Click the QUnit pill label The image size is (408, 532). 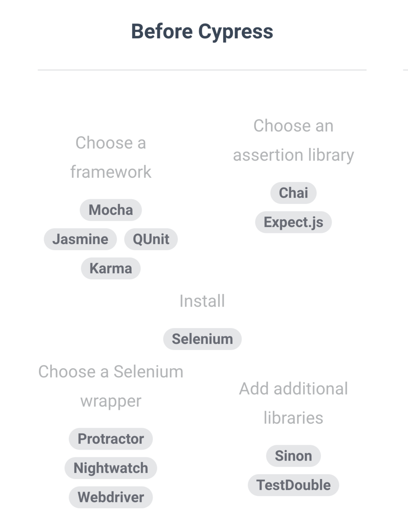point(151,239)
